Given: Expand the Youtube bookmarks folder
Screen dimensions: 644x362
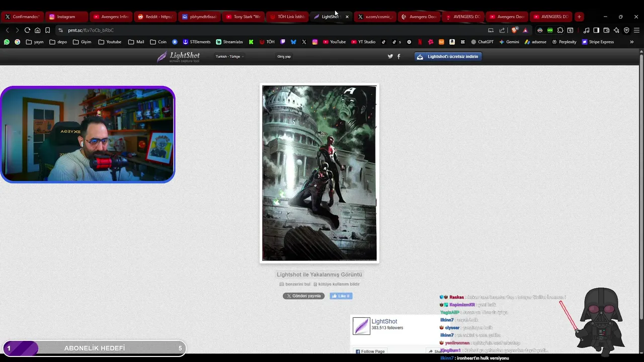Looking at the screenshot, I should (x=110, y=42).
